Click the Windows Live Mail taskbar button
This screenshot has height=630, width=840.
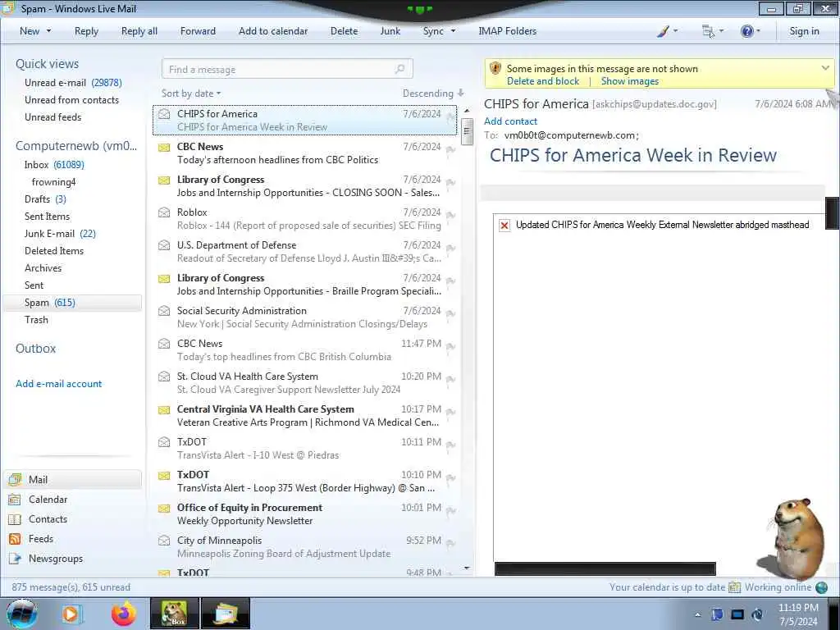[226, 614]
